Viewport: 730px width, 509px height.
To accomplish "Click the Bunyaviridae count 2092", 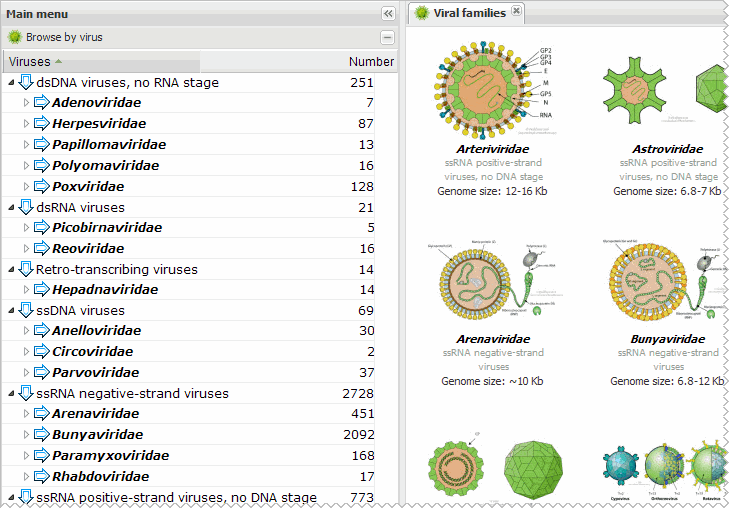I will [358, 434].
